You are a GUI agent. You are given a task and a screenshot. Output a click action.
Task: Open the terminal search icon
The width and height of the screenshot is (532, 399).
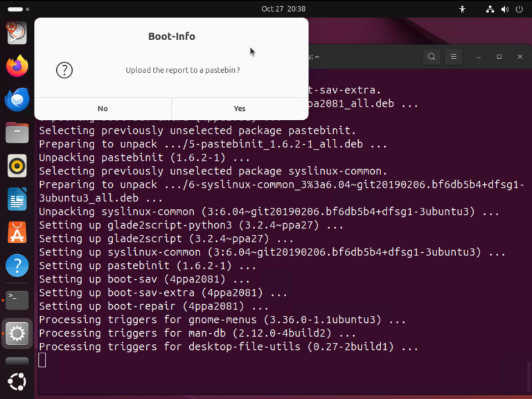(432, 57)
